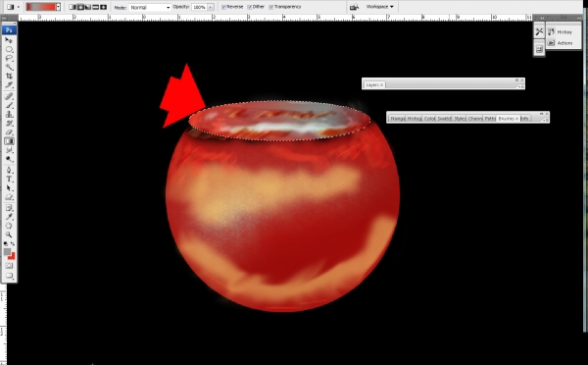
Task: Select the Crop tool
Action: click(x=9, y=77)
